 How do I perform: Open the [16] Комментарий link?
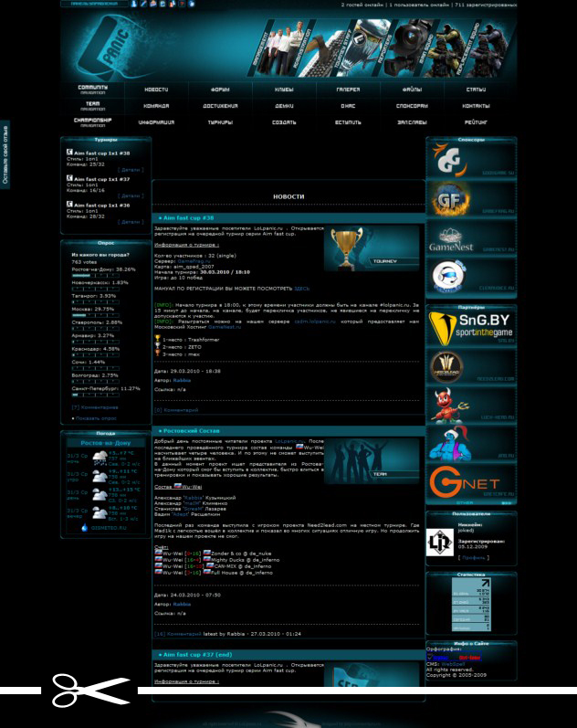pyautogui.click(x=178, y=634)
